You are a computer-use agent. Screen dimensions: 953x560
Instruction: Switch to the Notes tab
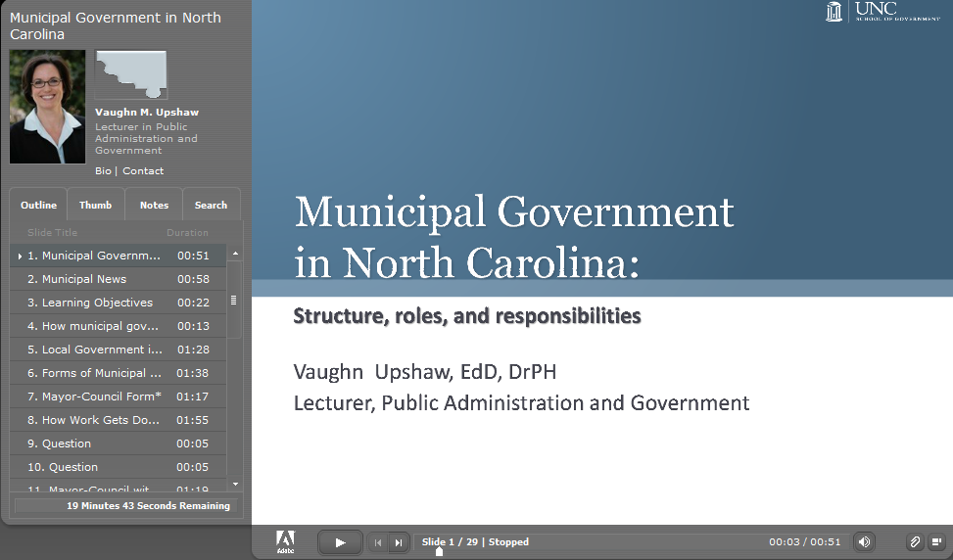tap(154, 205)
